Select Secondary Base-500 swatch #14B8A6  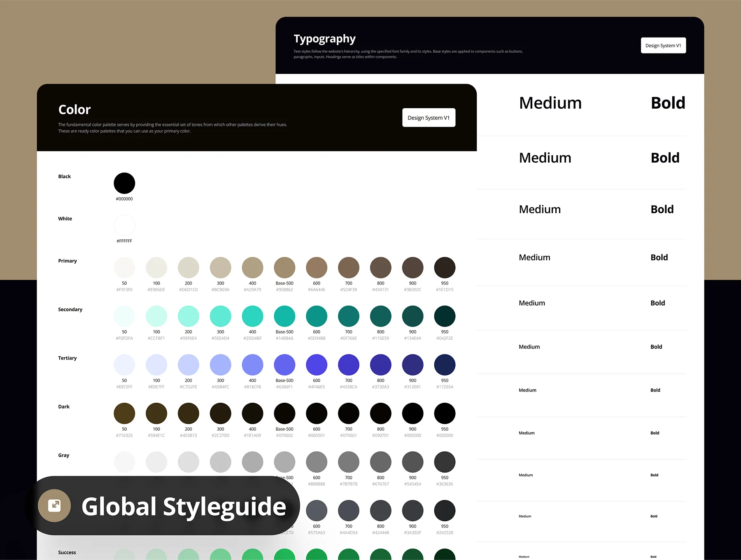tap(284, 316)
